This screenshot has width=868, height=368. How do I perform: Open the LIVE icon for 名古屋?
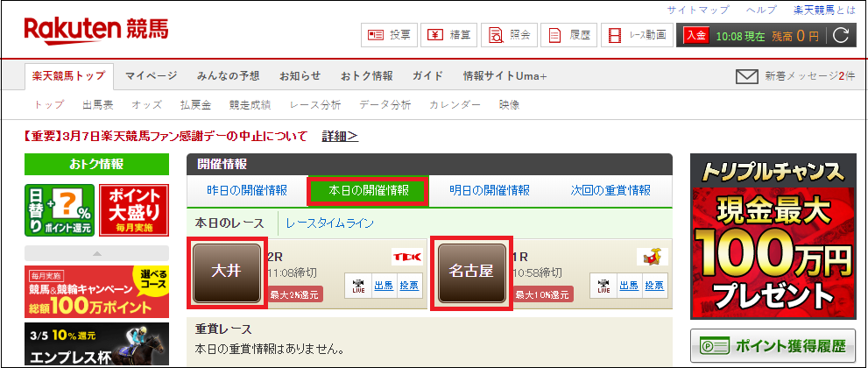click(603, 286)
